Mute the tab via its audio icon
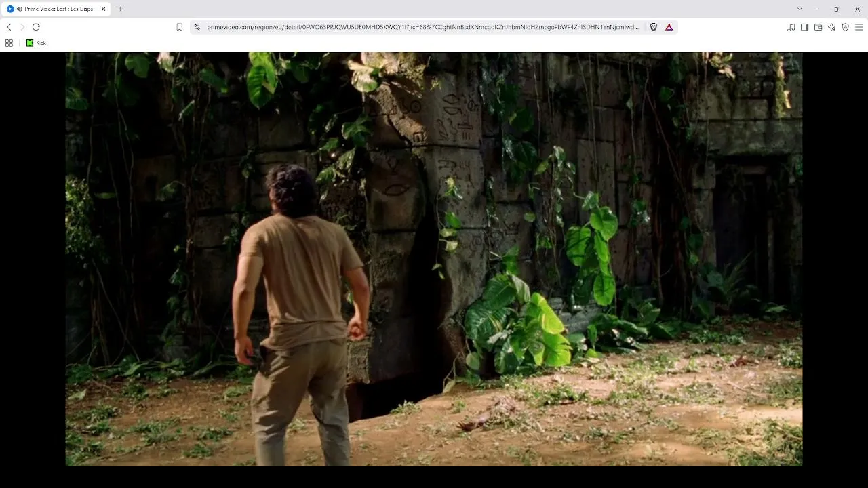The image size is (868, 488). pos(19,9)
